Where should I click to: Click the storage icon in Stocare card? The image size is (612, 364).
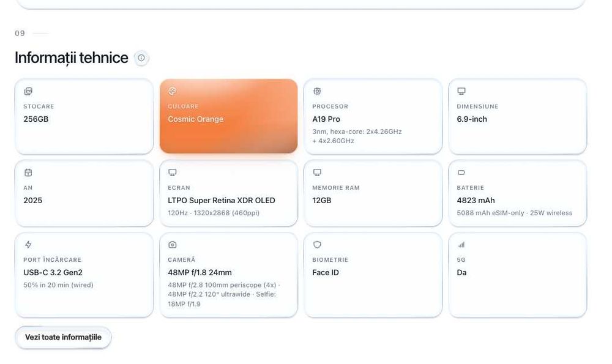[x=28, y=91]
